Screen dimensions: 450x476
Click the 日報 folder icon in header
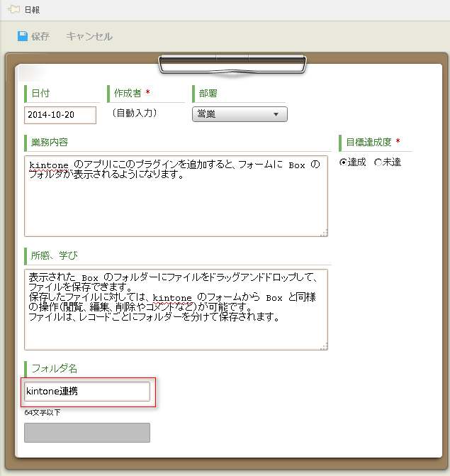13,9
